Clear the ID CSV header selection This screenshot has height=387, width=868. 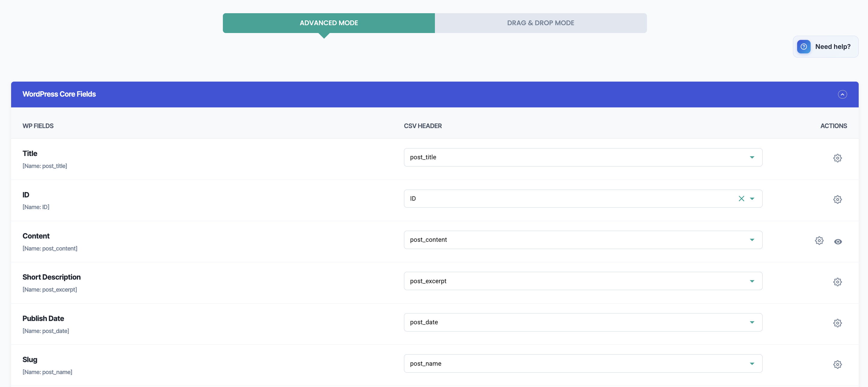[x=741, y=199]
